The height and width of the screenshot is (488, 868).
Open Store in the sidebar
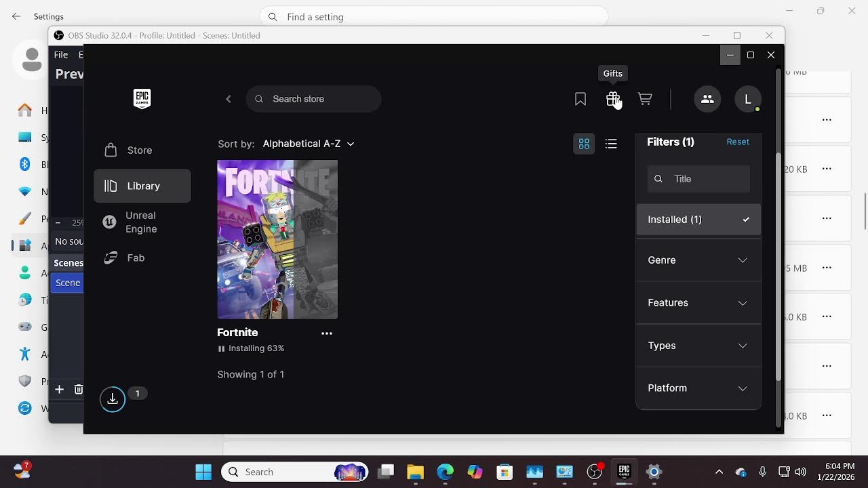[142, 150]
